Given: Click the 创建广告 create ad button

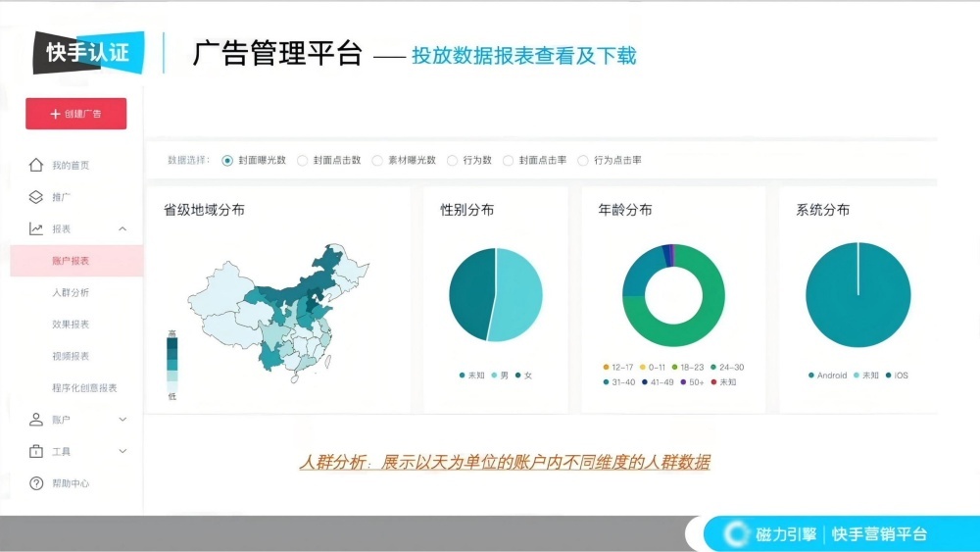Looking at the screenshot, I should tap(75, 114).
